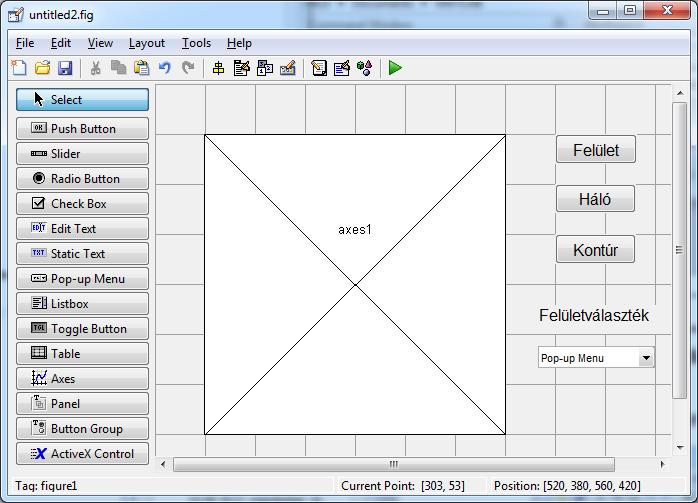This screenshot has height=503, width=698.
Task: Choose the Edit Text component
Action: point(82,228)
